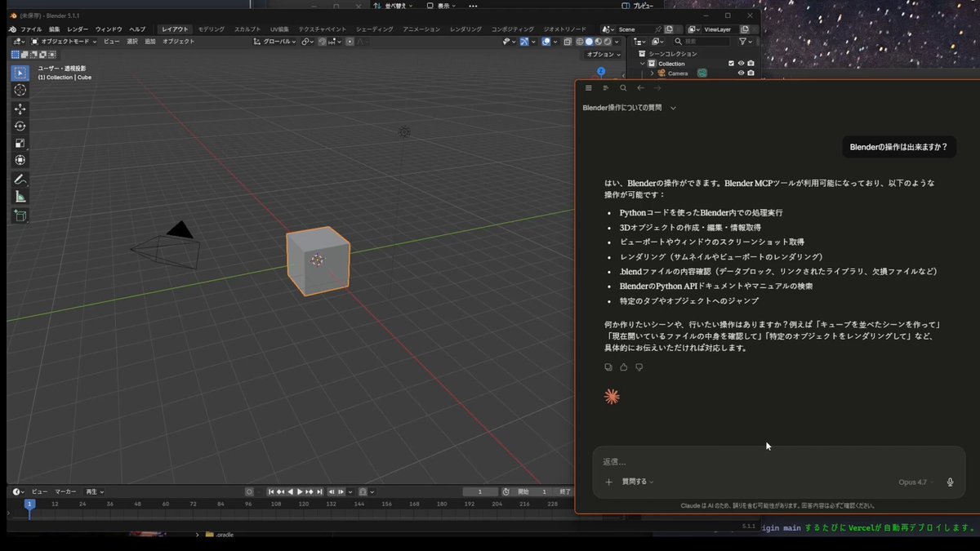The height and width of the screenshot is (551, 980).
Task: Select the Annotate tool in Blender toolbar
Action: [x=20, y=179]
